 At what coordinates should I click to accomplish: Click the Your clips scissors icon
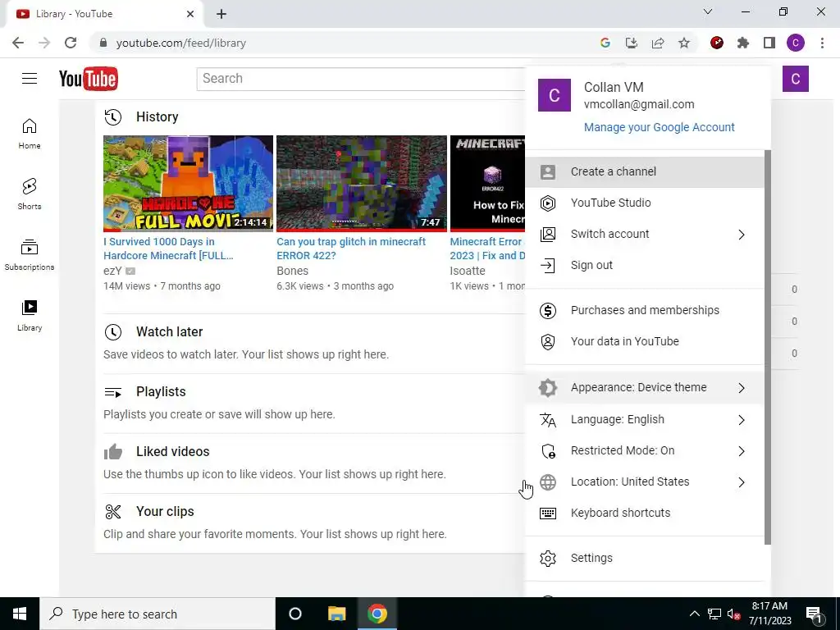click(113, 512)
